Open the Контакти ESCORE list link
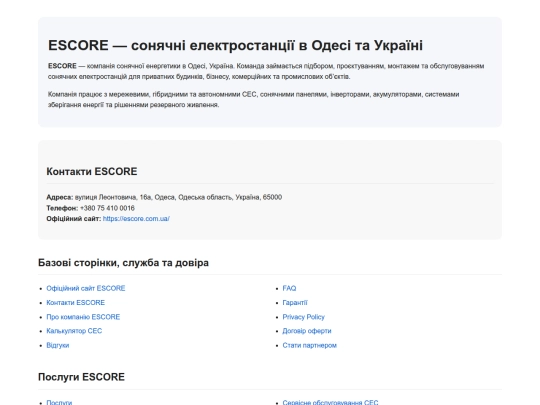The image size is (540, 405). 75,303
